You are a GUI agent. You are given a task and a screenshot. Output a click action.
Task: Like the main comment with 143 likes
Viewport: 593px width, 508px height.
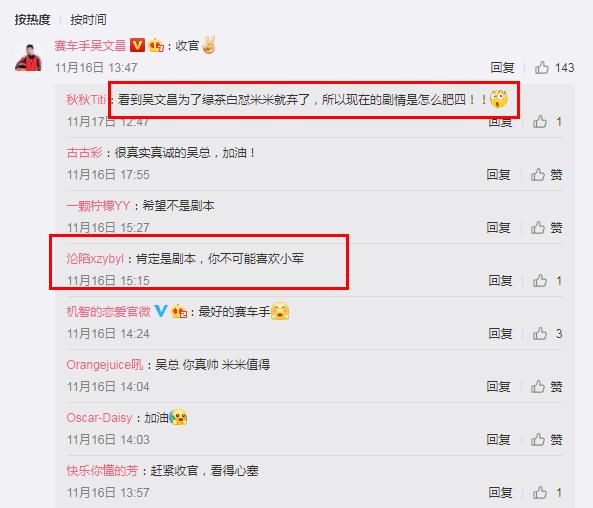pos(542,68)
